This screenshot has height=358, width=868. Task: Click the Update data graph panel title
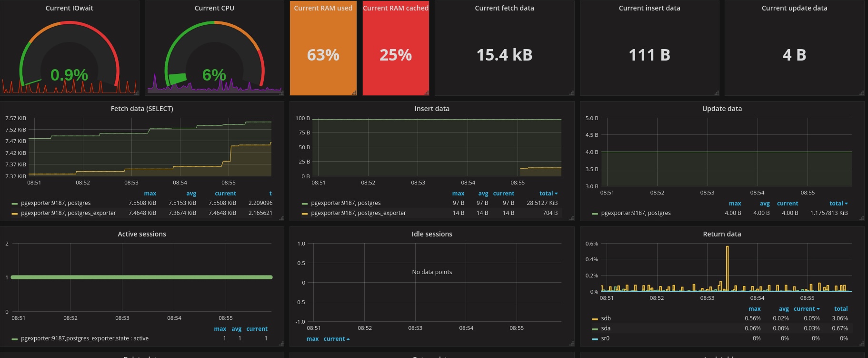click(x=722, y=109)
